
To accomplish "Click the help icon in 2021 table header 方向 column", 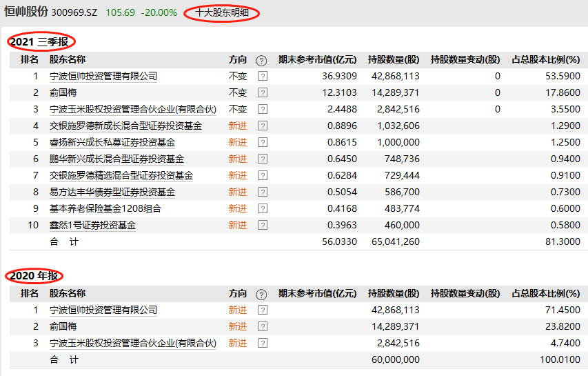I will [261, 61].
